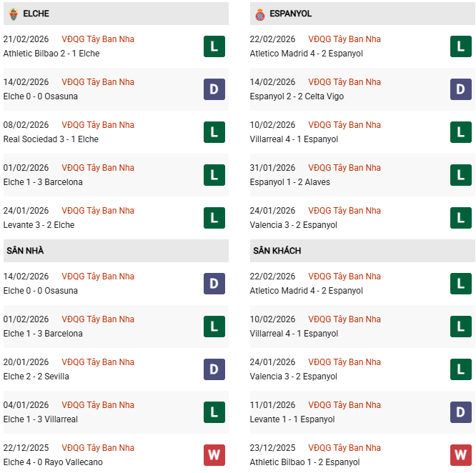The height and width of the screenshot is (473, 476).
Task: Click the ELCHE team header title
Action: [36, 14]
